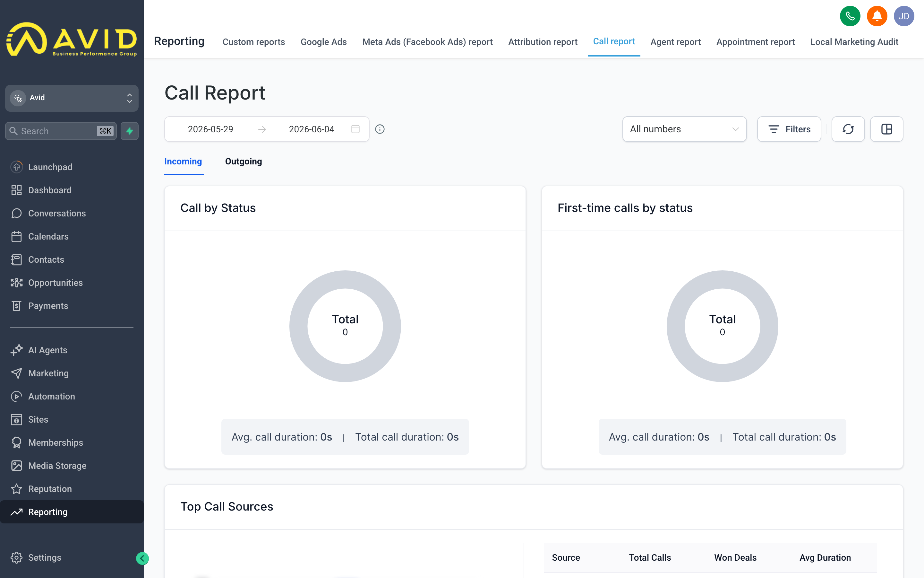Select Reporting in the sidebar
The image size is (924, 578).
point(72,512)
